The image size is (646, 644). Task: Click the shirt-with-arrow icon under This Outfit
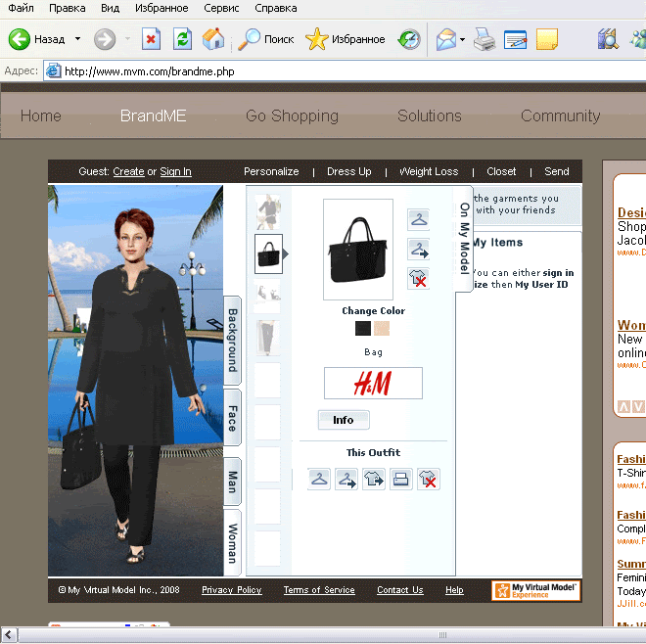[x=374, y=480]
